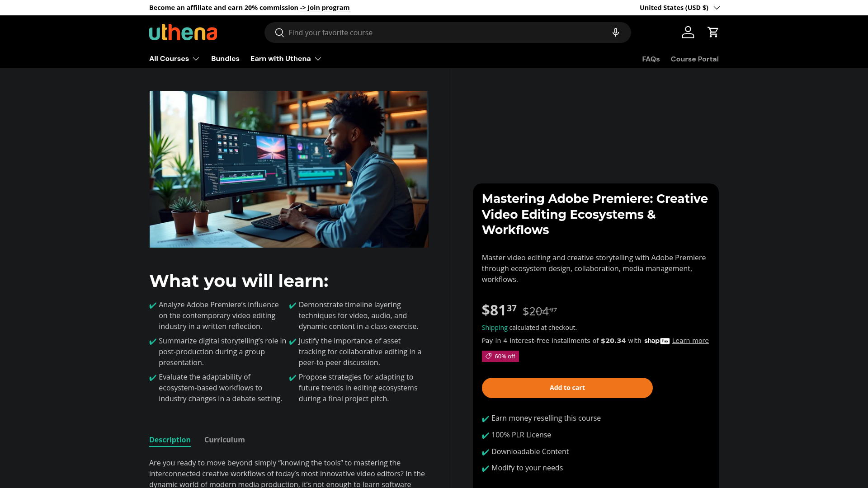Image resolution: width=868 pixels, height=488 pixels.
Task: Expand the All Courses menu
Action: click(x=174, y=59)
